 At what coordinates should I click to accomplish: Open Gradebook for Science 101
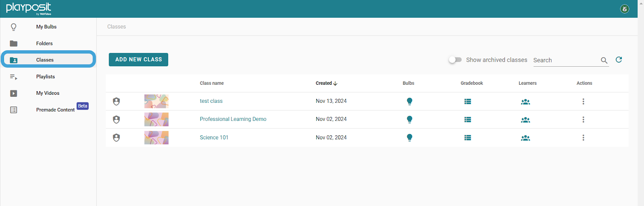coord(467,138)
